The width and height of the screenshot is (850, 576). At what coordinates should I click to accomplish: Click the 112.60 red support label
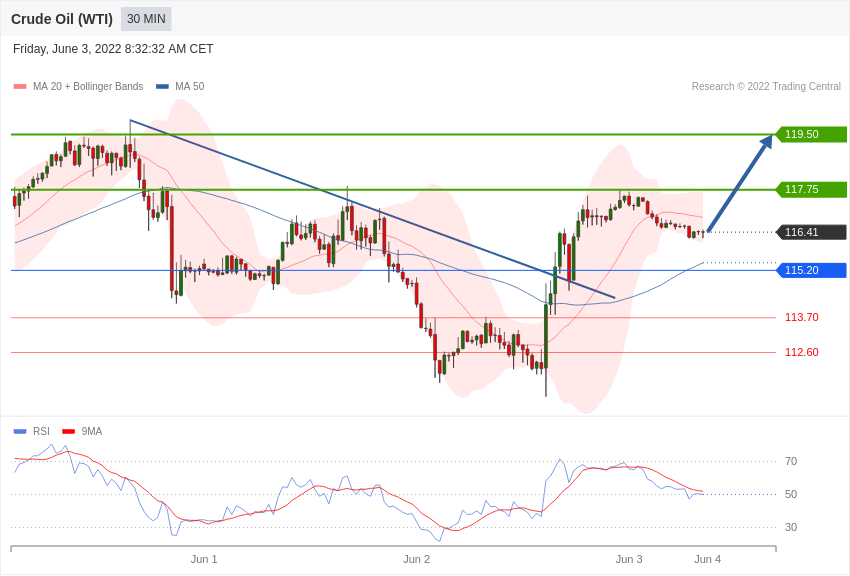(x=801, y=352)
